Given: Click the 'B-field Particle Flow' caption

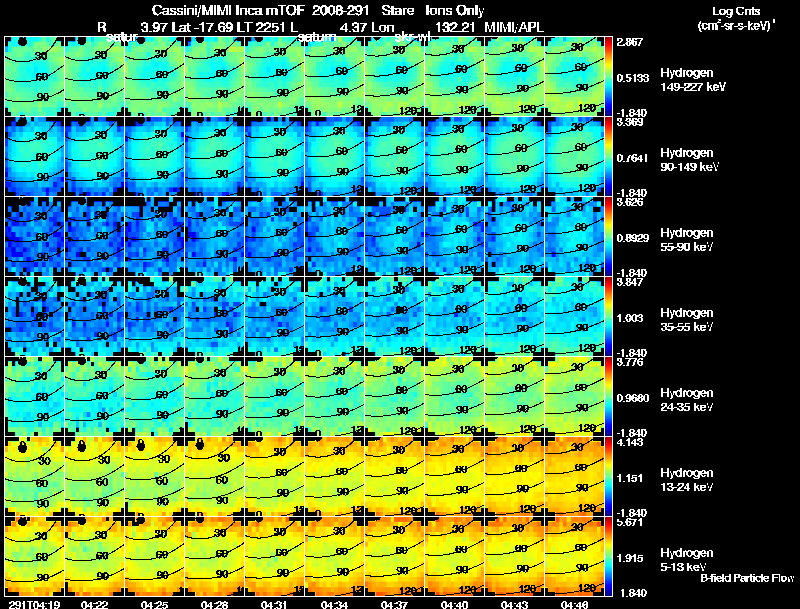Looking at the screenshot, I should (747, 578).
